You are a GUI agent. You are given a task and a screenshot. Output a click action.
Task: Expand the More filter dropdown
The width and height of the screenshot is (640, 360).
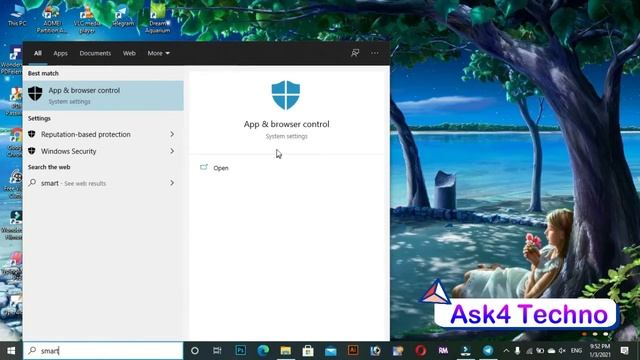158,53
